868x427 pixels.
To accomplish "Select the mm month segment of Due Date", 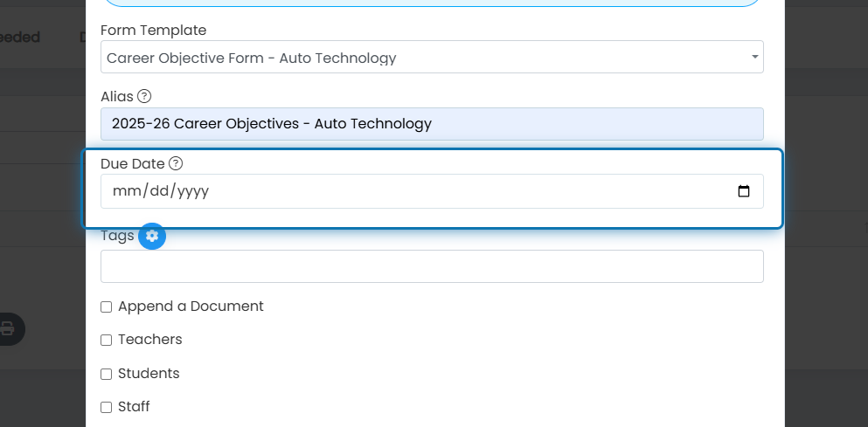I will 127,191.
